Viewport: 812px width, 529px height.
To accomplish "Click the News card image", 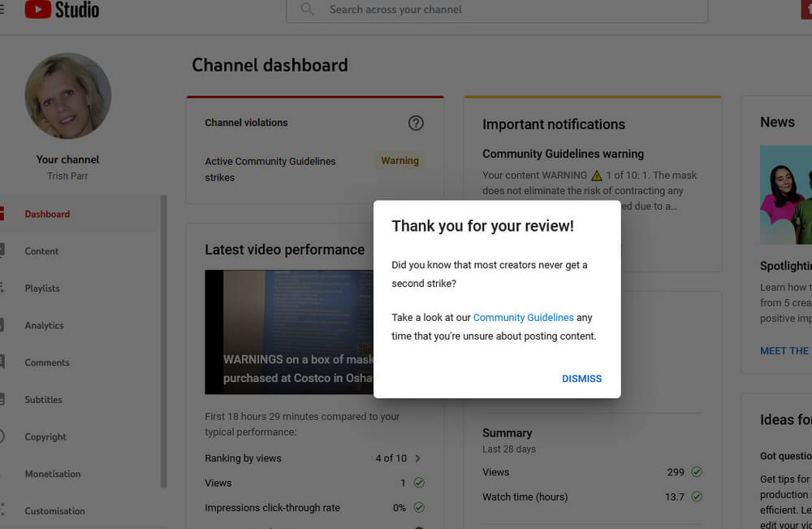I will [x=785, y=195].
